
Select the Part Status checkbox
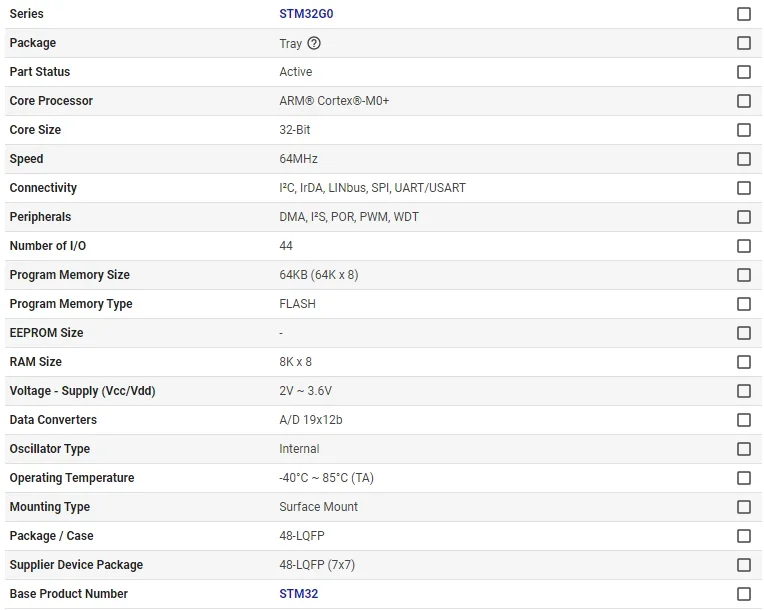(x=744, y=72)
